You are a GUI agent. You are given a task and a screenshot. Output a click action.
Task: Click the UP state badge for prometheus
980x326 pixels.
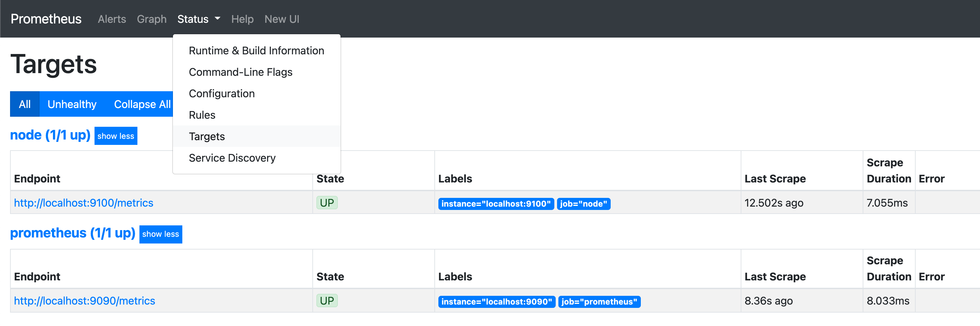click(x=327, y=301)
